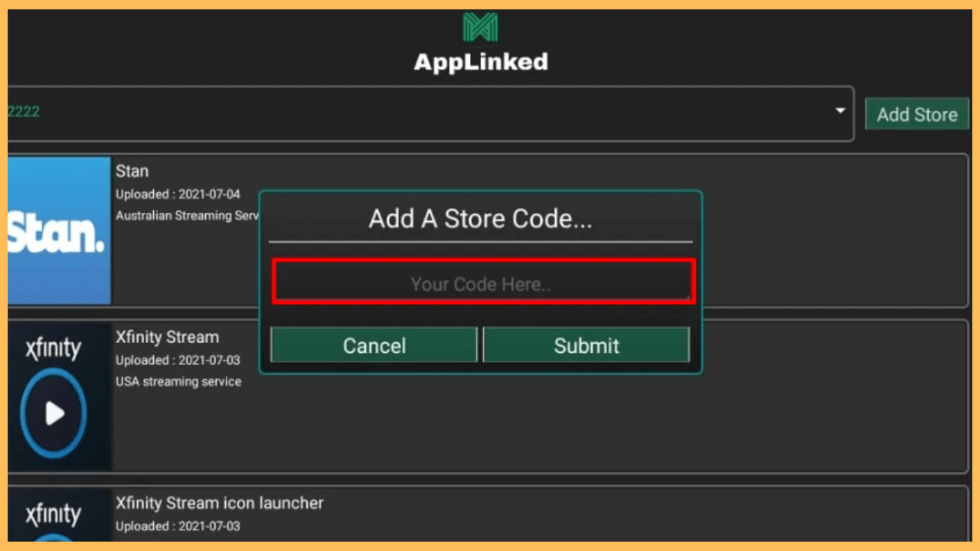This screenshot has height=551, width=980.
Task: Click the Your Code Here input field
Action: point(480,283)
